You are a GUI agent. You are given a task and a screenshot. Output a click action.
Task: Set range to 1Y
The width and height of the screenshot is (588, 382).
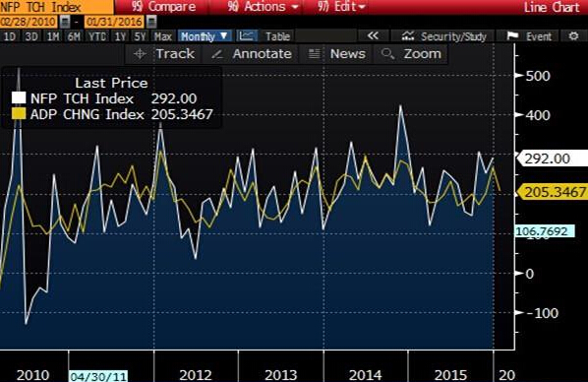point(120,36)
